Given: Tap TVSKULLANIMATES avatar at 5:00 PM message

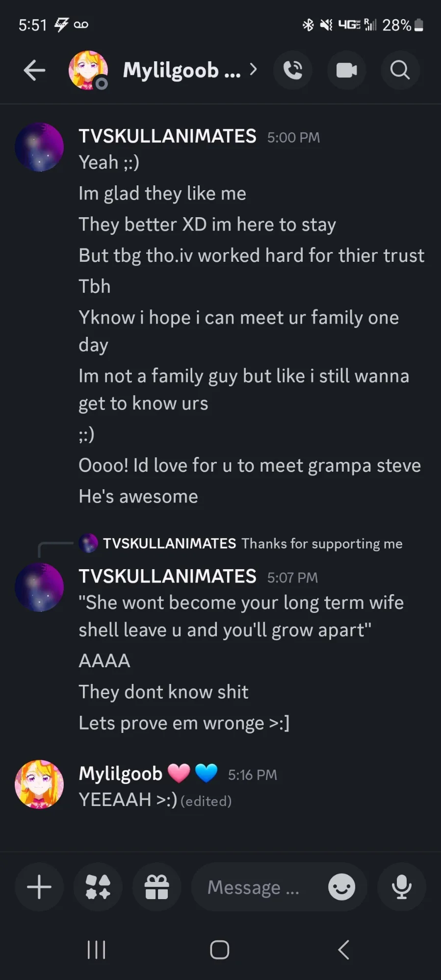Looking at the screenshot, I should tap(39, 147).
